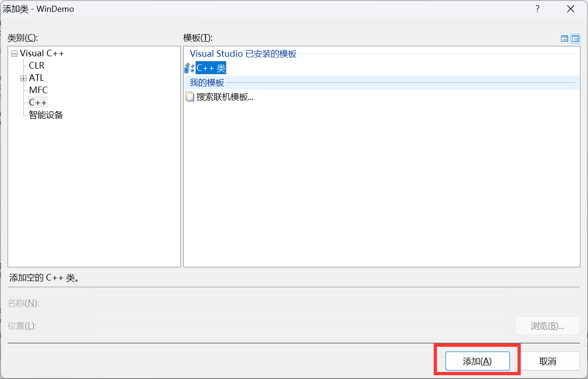Viewport: 588px width, 379px height.
Task: Click the Visual Studio 已安装的模板 header
Action: [x=243, y=53]
